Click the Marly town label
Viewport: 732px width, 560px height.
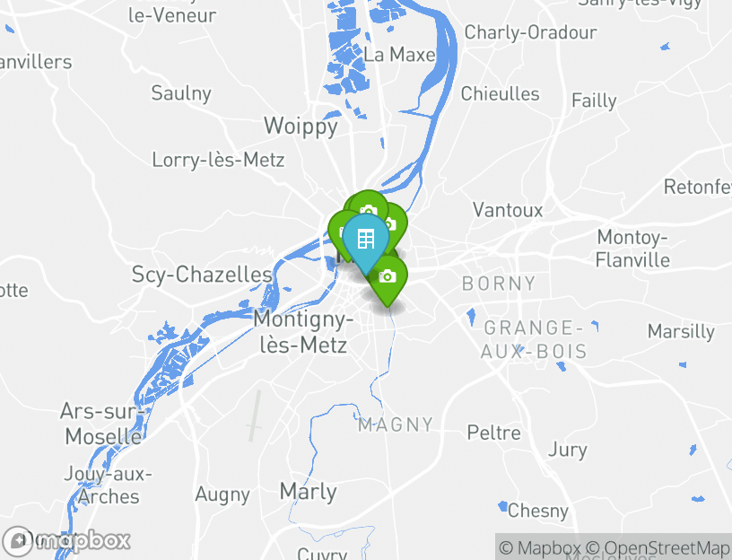(308, 492)
